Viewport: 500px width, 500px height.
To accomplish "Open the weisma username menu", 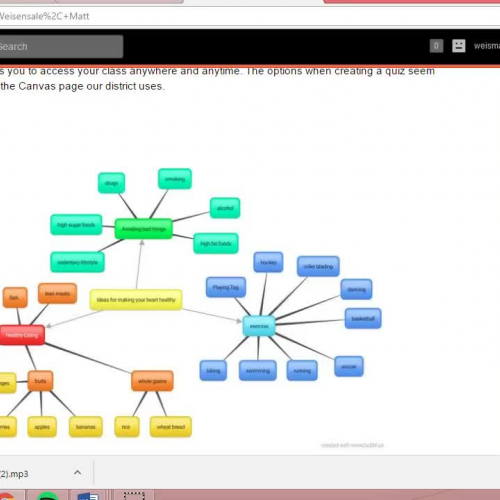I will pyautogui.click(x=487, y=46).
